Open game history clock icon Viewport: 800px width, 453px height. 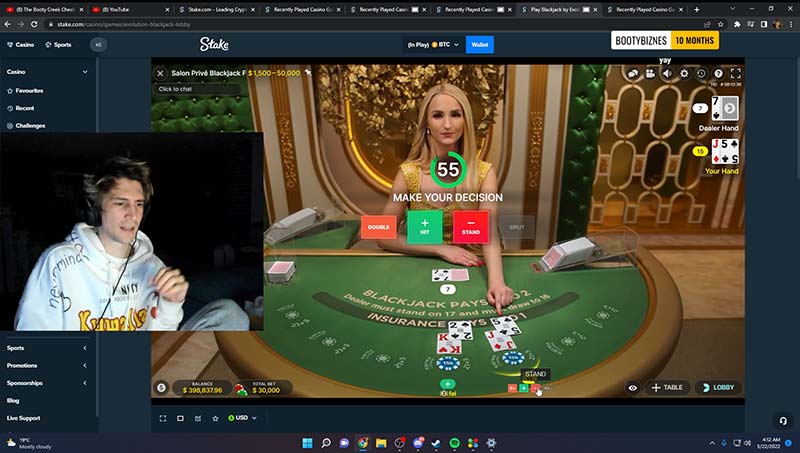[x=702, y=73]
